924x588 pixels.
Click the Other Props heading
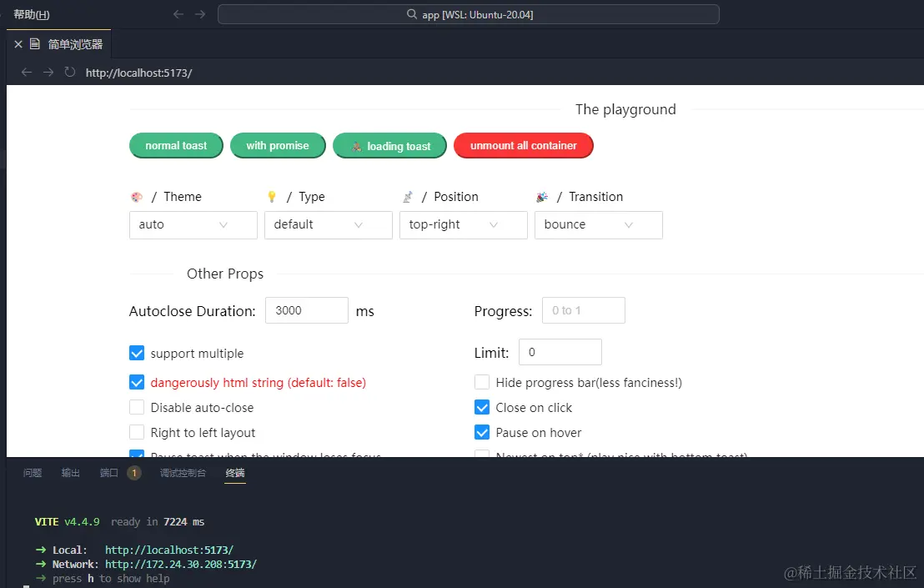(x=225, y=274)
